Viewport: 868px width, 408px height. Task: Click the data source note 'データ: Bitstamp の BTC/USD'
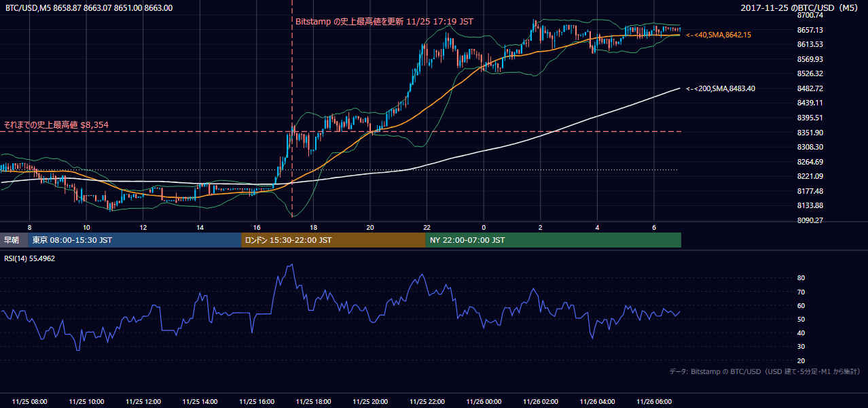point(765,372)
